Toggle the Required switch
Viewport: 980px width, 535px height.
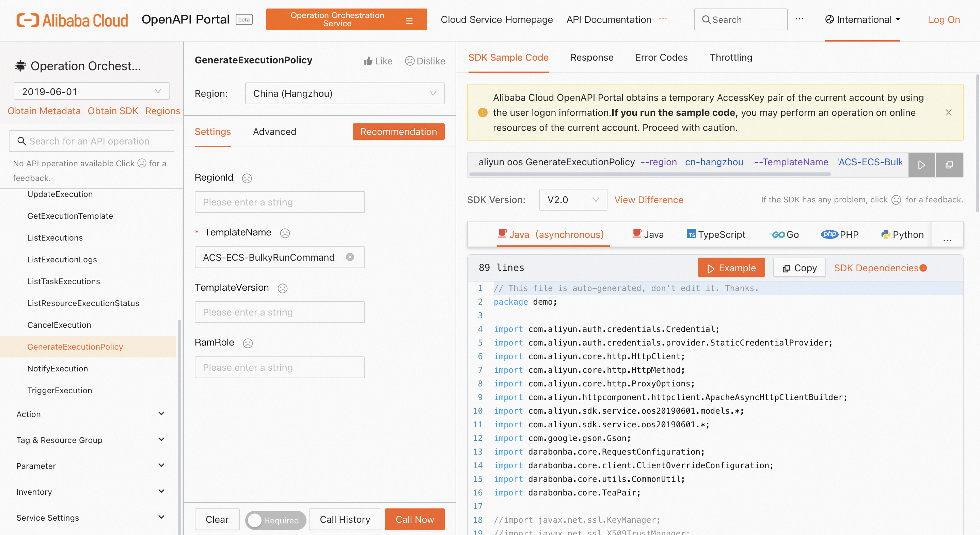(275, 520)
